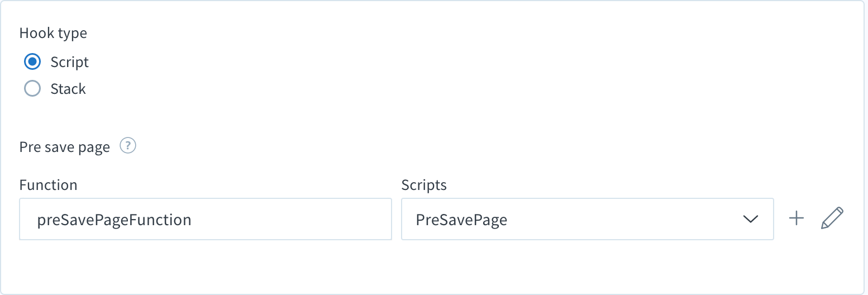868x295 pixels.
Task: Open help tooltip for Pre save page
Action: tap(128, 146)
